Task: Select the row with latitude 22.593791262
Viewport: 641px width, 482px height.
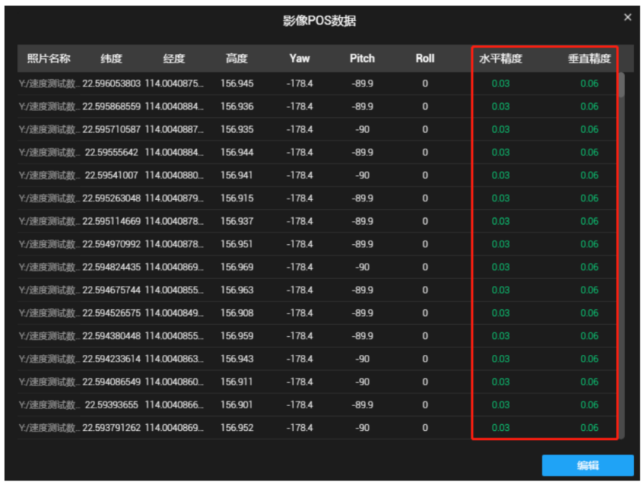Action: tap(111, 428)
